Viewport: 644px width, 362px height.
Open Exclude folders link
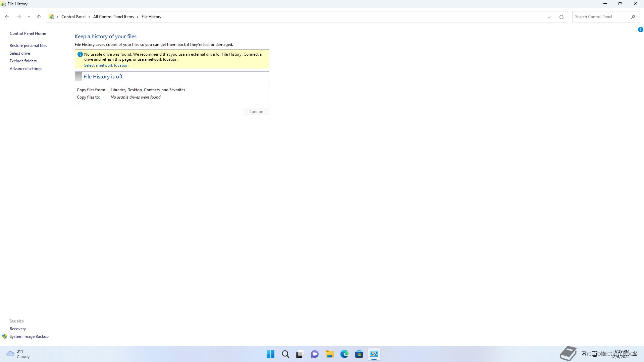(23, 61)
